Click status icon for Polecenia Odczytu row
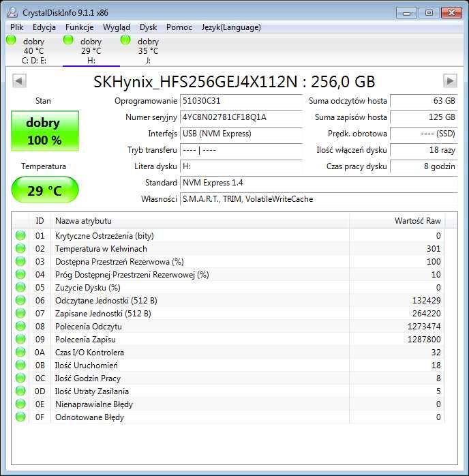Image resolution: width=469 pixels, height=476 pixels. point(20,327)
